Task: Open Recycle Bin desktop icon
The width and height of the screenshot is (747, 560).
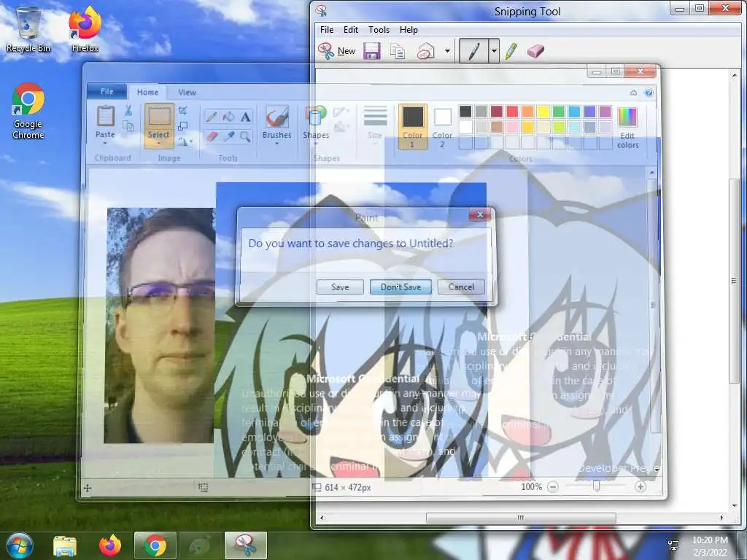Action: (28, 29)
